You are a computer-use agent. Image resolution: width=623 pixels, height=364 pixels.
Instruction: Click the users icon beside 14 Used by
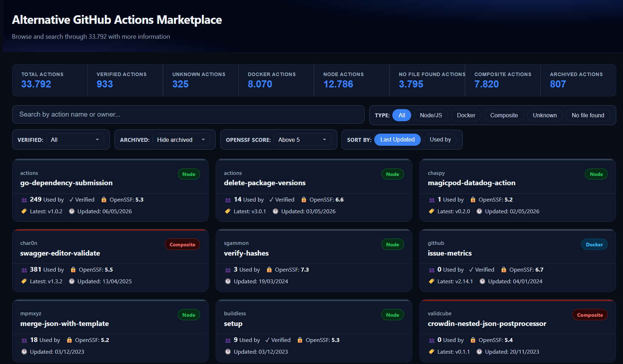228,200
